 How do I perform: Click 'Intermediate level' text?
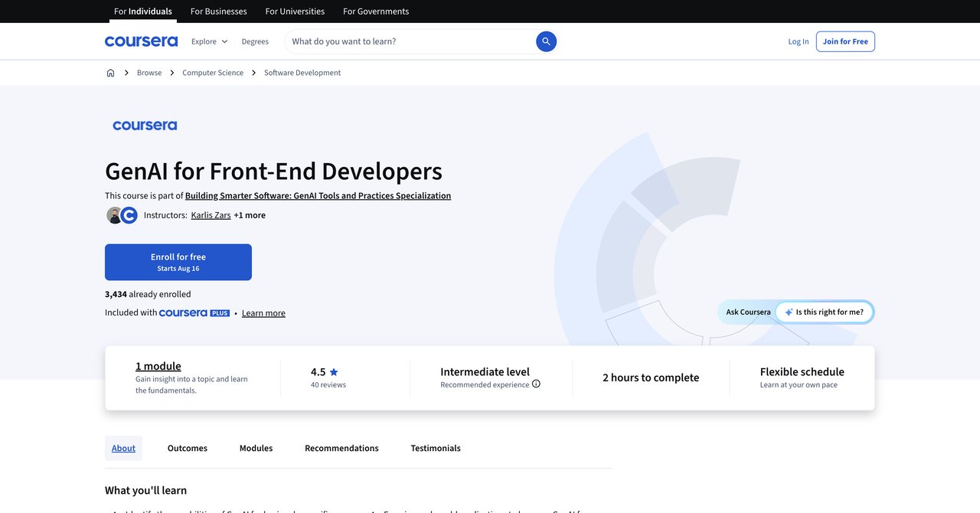[485, 372]
